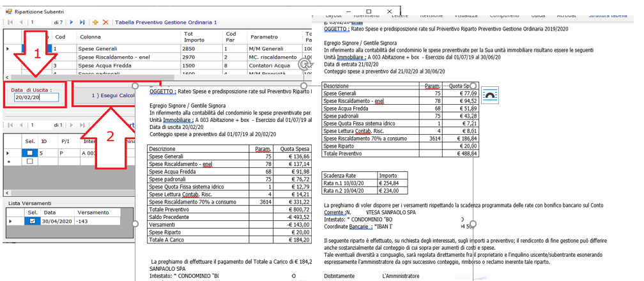
Task: Click the '-143' Versamento cell
Action: pos(98,221)
